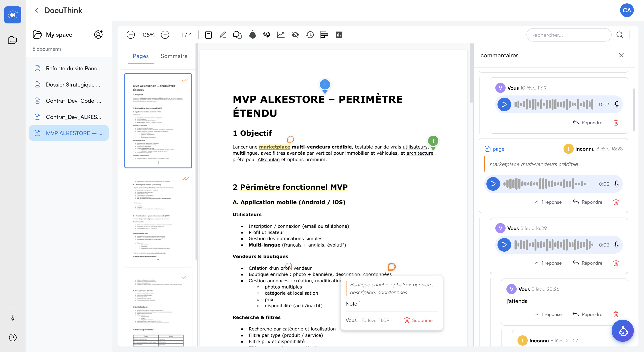Select the pen annotation tool
Screen dimensions: 644x352
pyautogui.click(x=223, y=35)
